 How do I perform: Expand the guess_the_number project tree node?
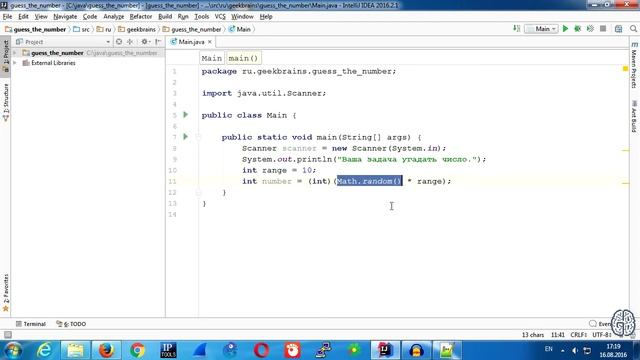point(15,53)
